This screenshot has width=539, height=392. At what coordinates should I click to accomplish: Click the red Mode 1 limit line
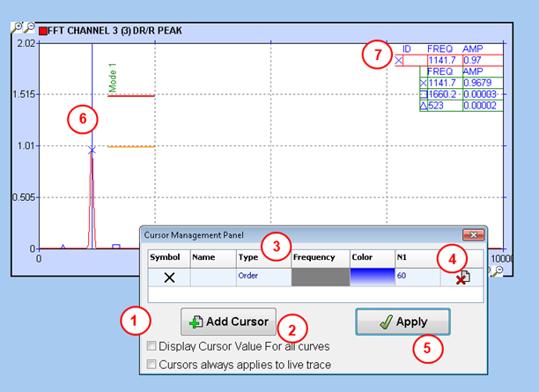(131, 96)
